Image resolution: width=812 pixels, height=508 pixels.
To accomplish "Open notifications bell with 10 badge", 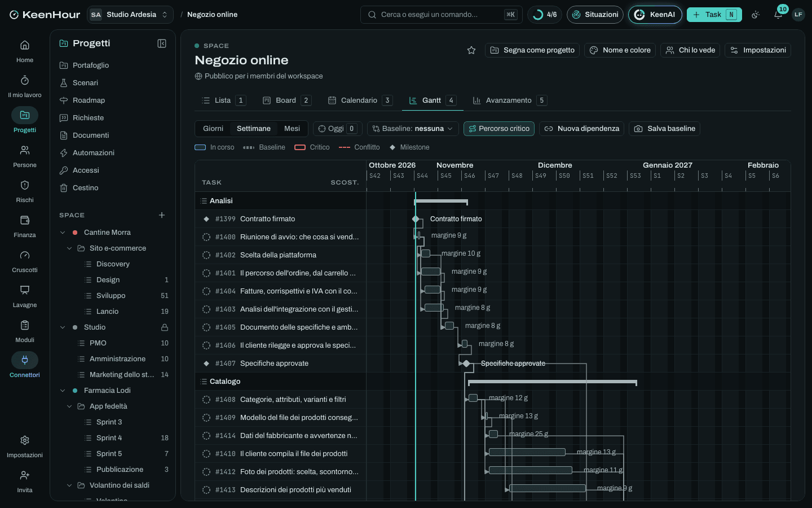I will coord(778,15).
